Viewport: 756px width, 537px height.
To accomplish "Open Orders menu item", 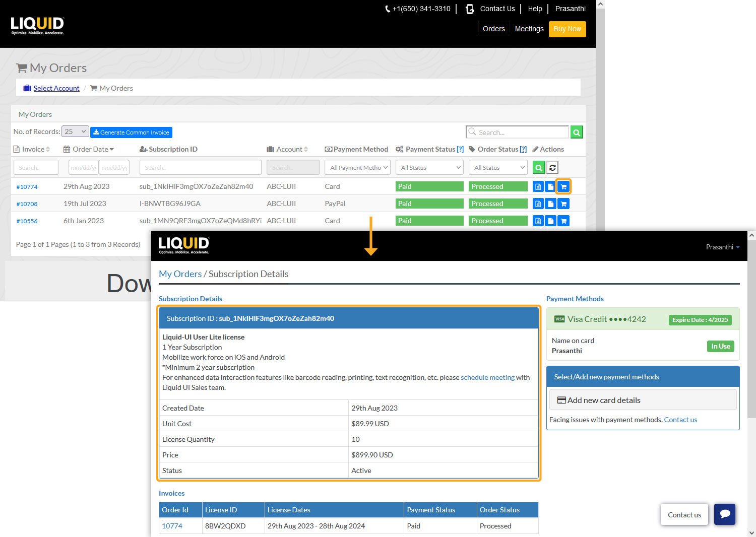I will tap(493, 29).
